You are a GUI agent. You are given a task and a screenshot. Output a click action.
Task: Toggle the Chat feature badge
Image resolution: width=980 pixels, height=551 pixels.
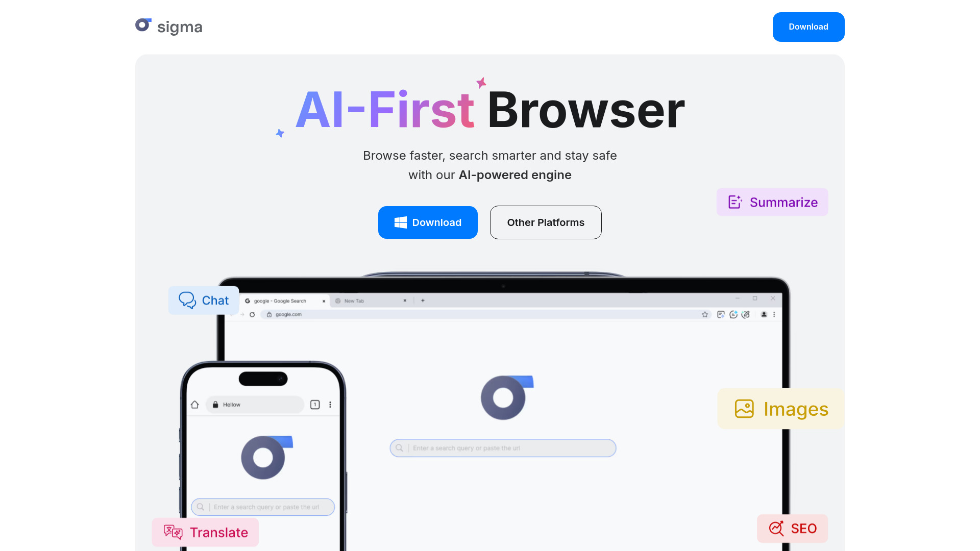pos(204,300)
